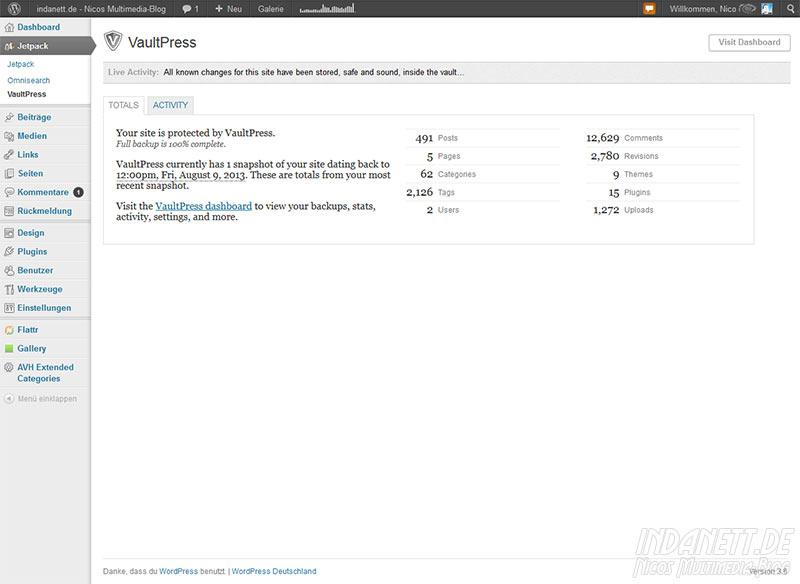This screenshot has height=584, width=800.
Task: Click the Rückmeldung feedback icon
Action: [9, 211]
